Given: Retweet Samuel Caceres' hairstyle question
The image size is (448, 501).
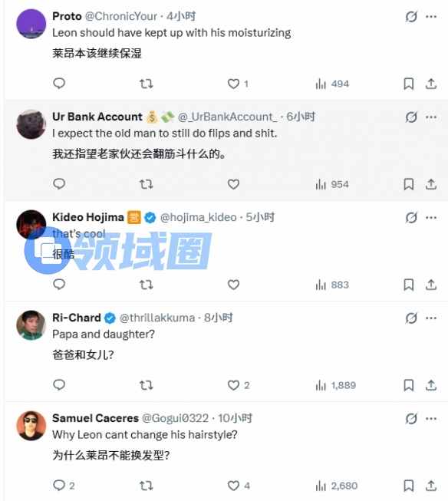Looking at the screenshot, I should pos(147,486).
